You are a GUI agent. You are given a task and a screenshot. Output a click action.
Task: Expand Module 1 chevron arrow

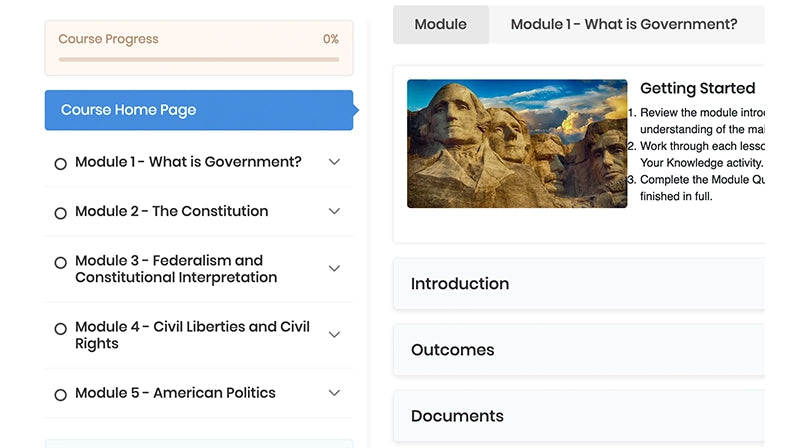click(x=334, y=162)
